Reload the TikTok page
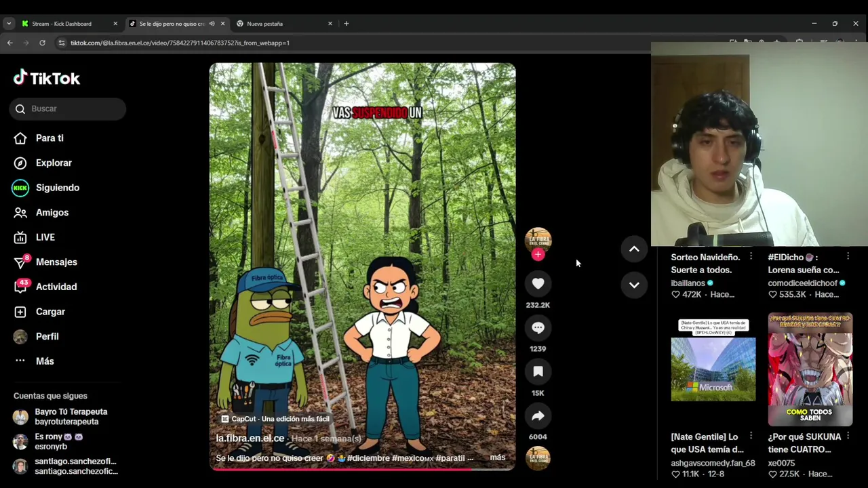The width and height of the screenshot is (868, 488). coord(42,43)
